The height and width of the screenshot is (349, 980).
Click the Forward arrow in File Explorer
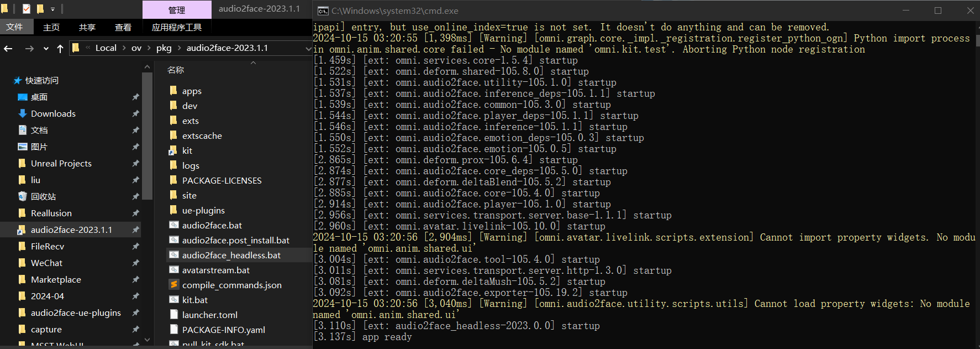pyautogui.click(x=29, y=49)
